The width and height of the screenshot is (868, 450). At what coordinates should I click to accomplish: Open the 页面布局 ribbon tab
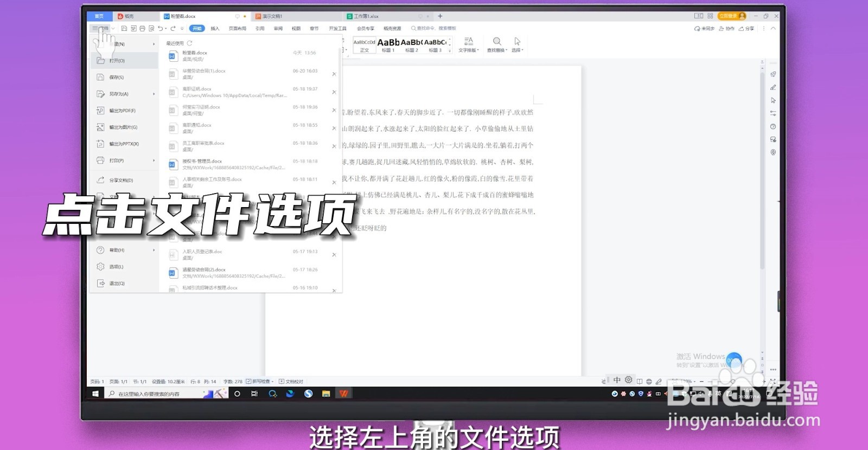(x=237, y=28)
